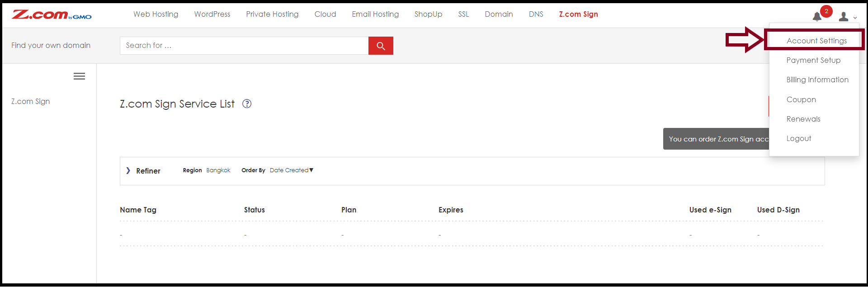Go to Email Hosting
This screenshot has height=287, width=868.
[375, 14]
